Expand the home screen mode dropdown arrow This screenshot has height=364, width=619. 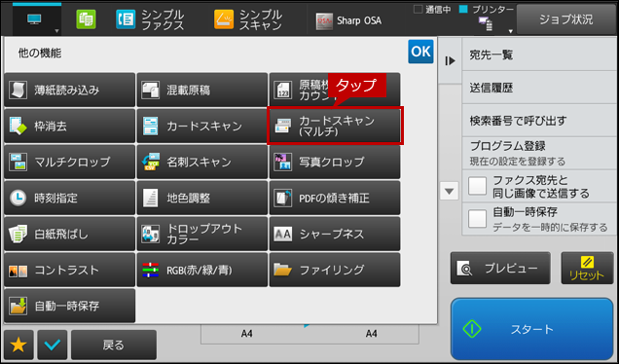point(56,31)
